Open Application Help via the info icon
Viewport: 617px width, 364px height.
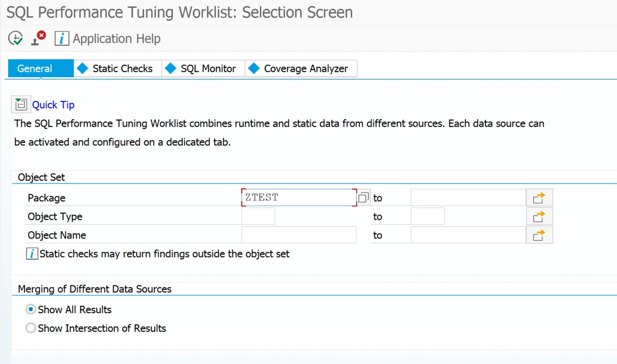(61, 38)
